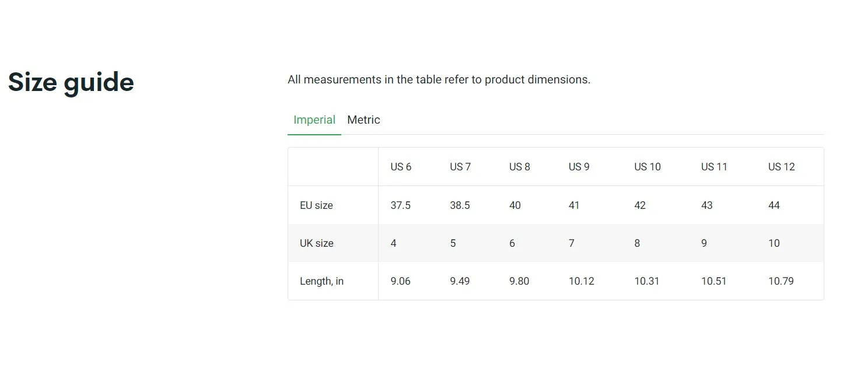This screenshot has width=868, height=378.
Task: Select the 10.79 length cell
Action: [x=781, y=281]
